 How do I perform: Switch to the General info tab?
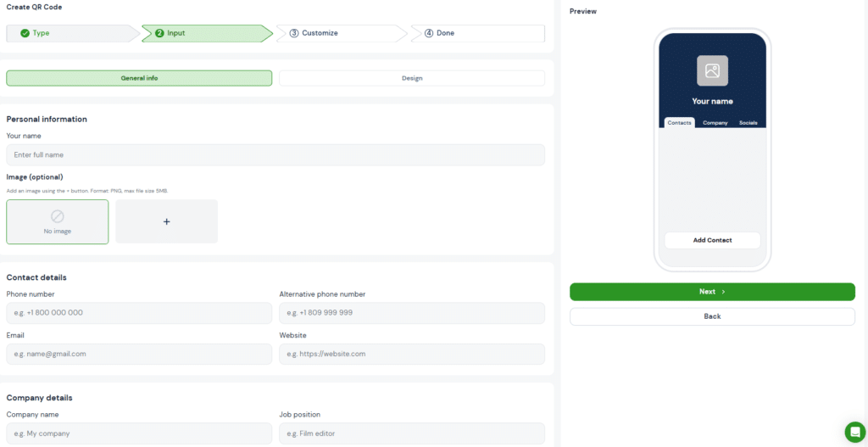tap(139, 78)
